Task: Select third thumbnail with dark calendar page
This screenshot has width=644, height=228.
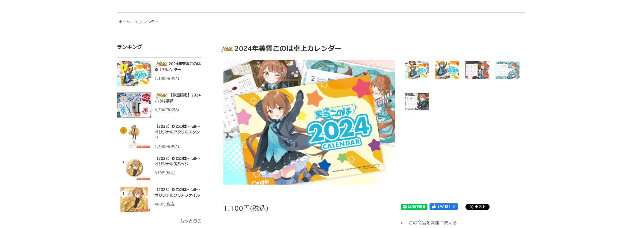Action: tap(477, 70)
